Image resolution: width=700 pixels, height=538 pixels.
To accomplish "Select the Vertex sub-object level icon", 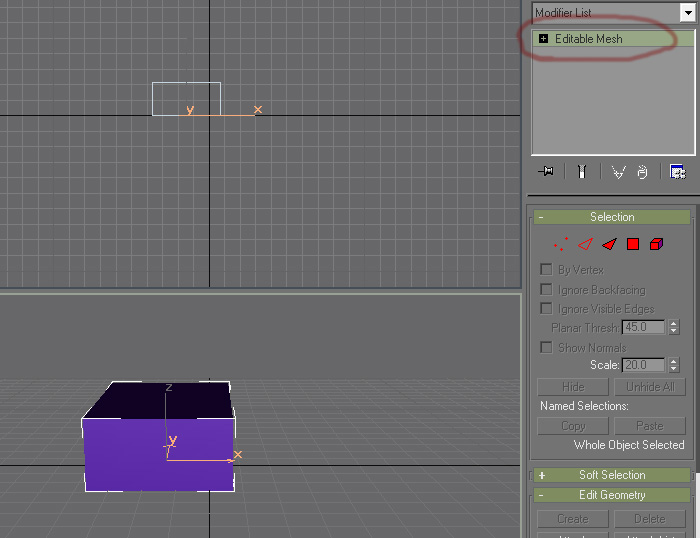I will pos(561,244).
